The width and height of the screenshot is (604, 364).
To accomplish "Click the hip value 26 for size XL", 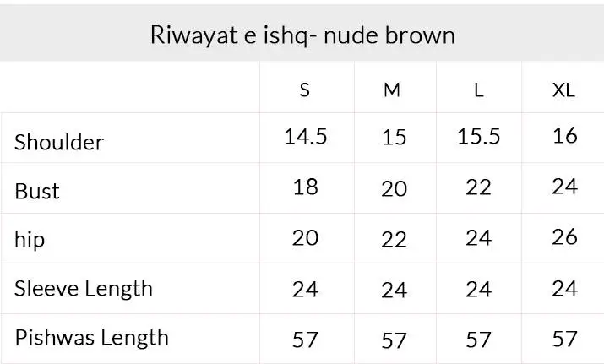I will point(564,237).
